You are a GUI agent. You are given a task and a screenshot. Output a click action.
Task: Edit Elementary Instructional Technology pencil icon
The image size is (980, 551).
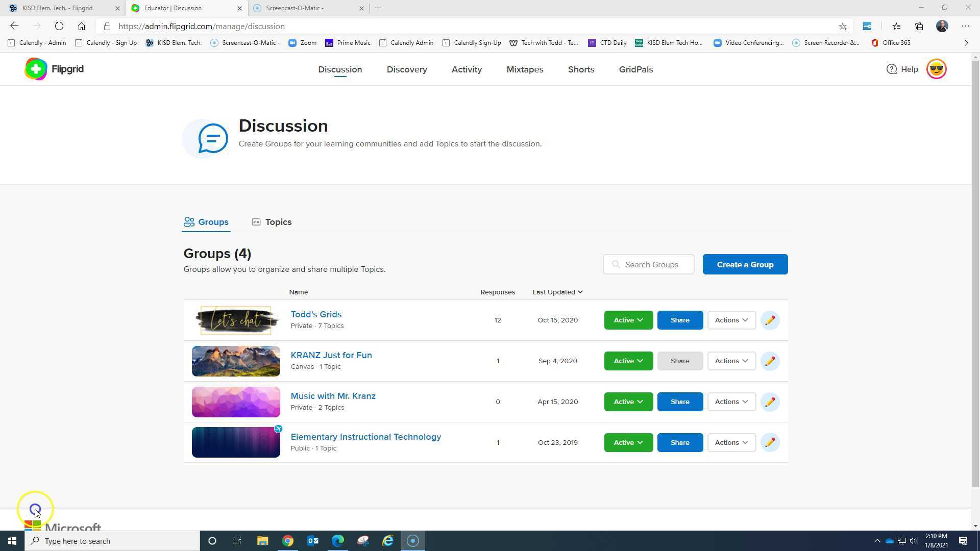(770, 443)
